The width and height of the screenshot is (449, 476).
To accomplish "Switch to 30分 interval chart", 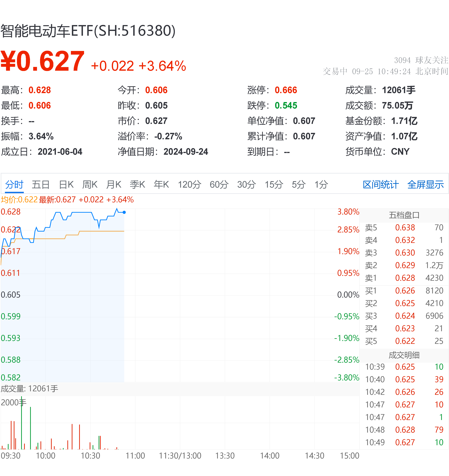I will coord(247,185).
